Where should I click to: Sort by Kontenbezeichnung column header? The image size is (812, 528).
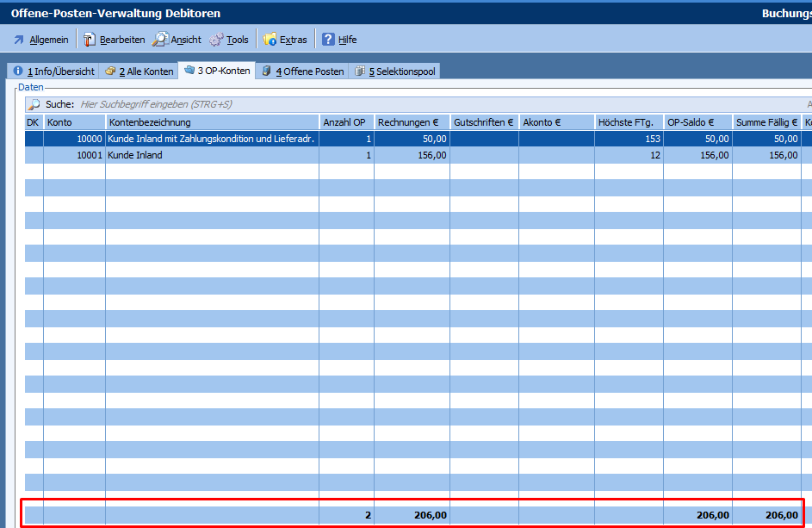click(212, 122)
